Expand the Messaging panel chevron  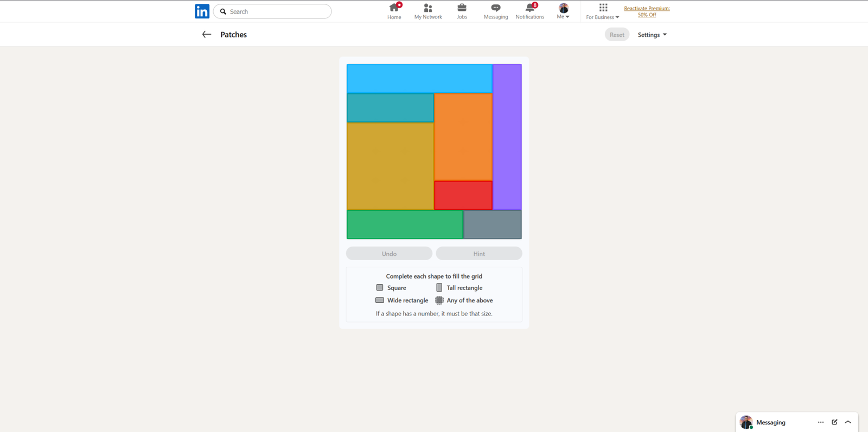[x=848, y=422]
